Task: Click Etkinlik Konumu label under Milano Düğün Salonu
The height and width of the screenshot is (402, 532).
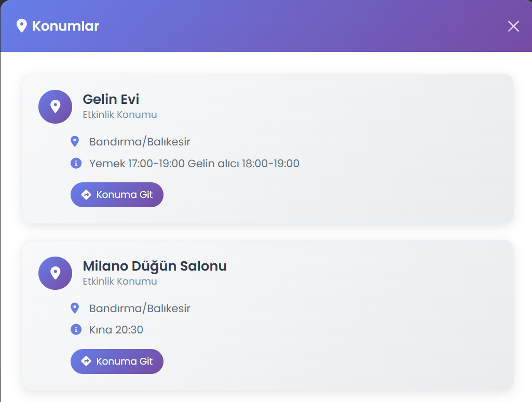Action: coord(120,282)
